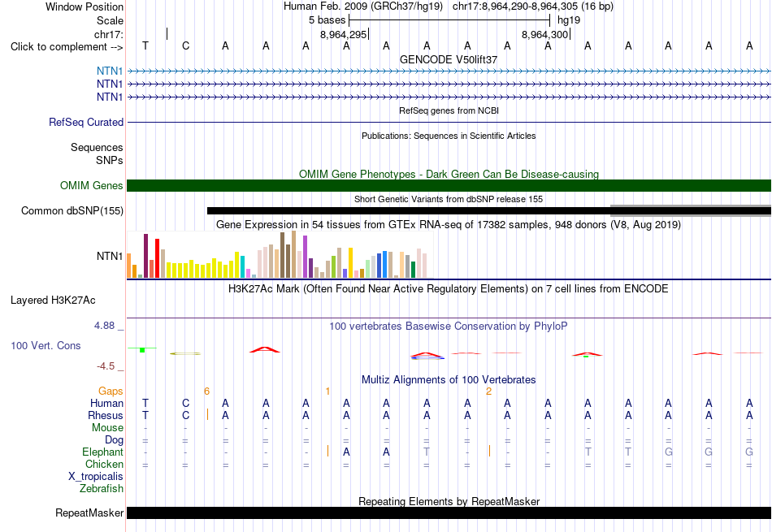
Task: Open the RefSeq Curated track label
Action: [86, 122]
